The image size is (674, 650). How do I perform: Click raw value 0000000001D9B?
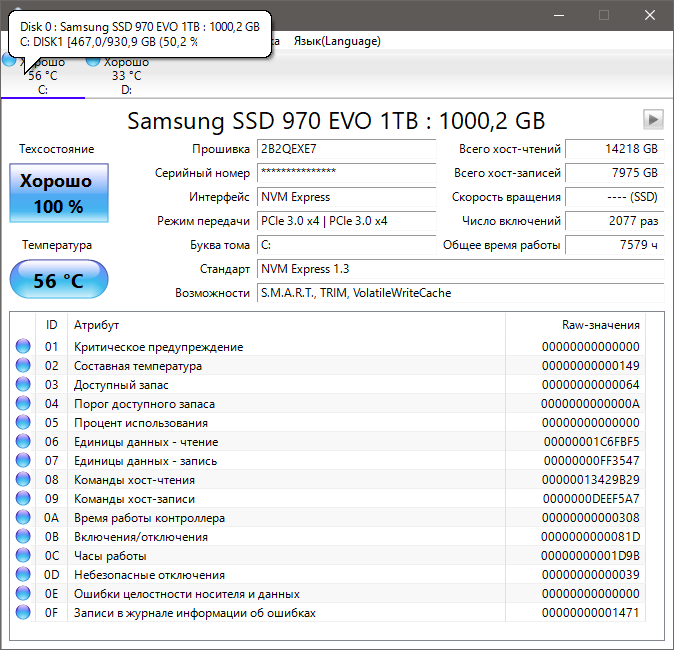click(590, 556)
